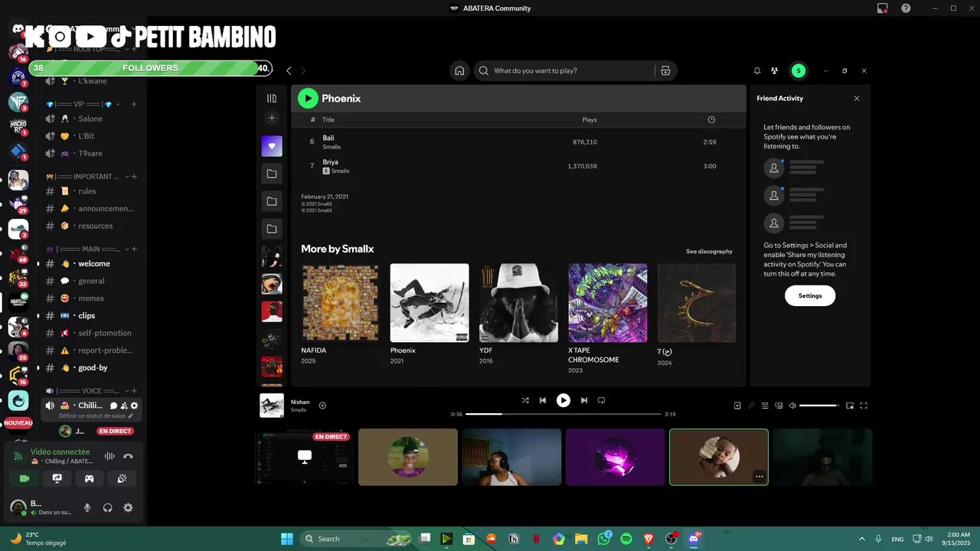The image size is (980, 551).
Task: Open the Connect to a device icon
Action: 779,406
